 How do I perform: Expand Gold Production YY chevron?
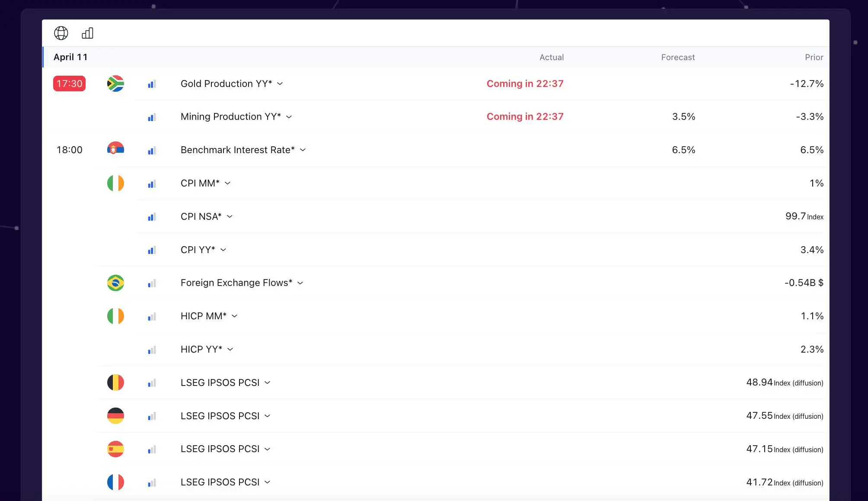(x=280, y=83)
